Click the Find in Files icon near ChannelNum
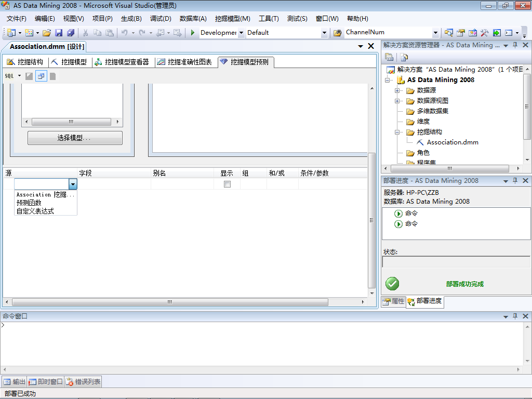The height and width of the screenshot is (399, 532). pyautogui.click(x=337, y=33)
